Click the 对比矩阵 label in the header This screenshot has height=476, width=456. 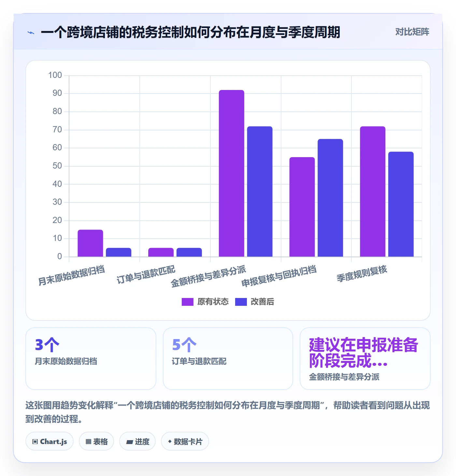[x=412, y=32]
